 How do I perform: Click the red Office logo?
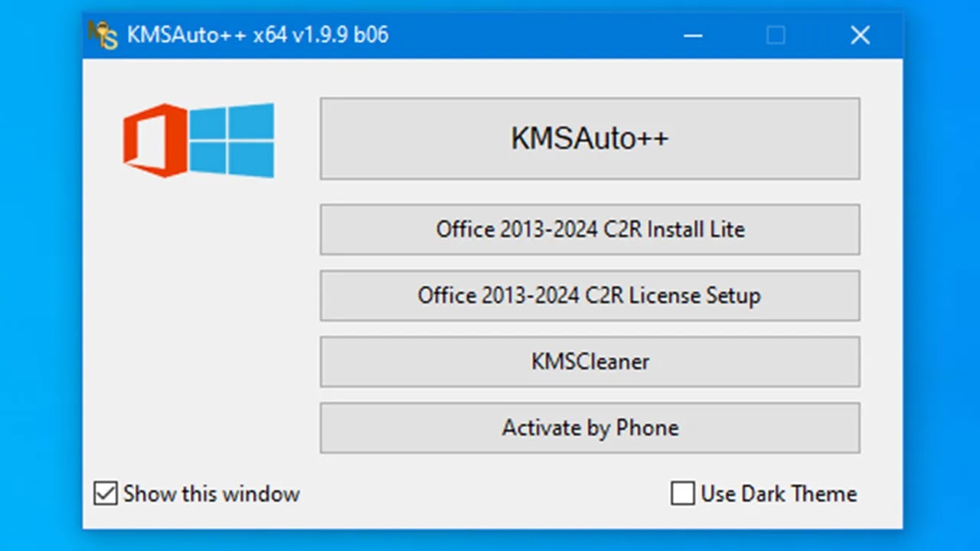tap(155, 140)
